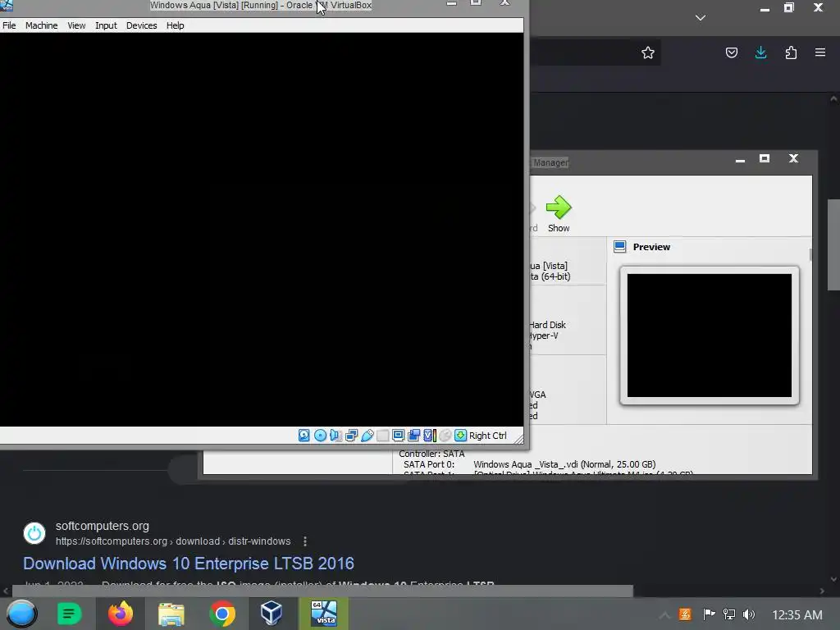Launch Firefox from the taskbar
The image size is (840, 630).
pos(120,614)
